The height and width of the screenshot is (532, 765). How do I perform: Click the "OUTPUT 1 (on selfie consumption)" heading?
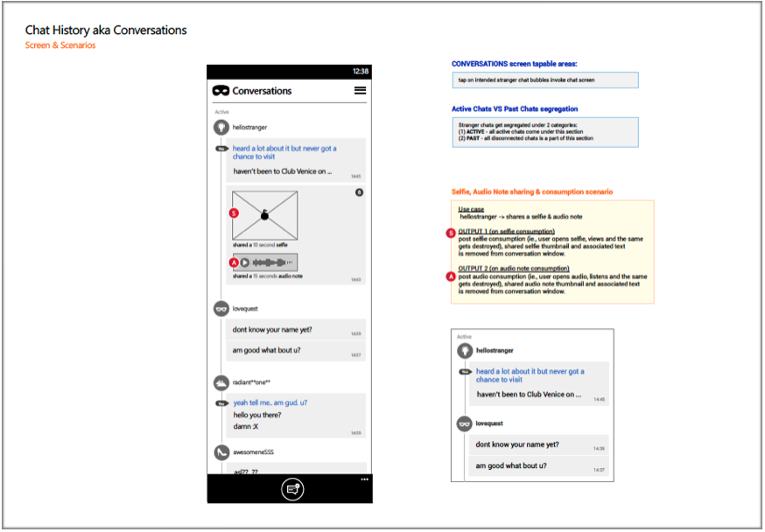click(x=506, y=231)
